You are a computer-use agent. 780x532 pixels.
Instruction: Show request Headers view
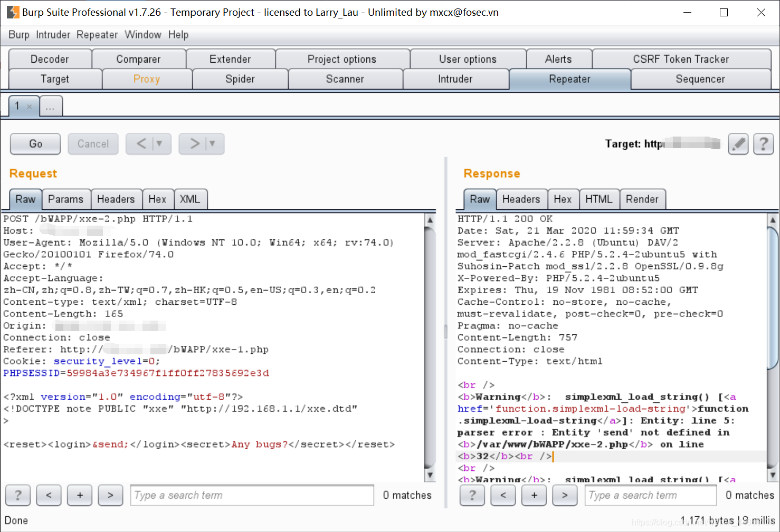(116, 199)
